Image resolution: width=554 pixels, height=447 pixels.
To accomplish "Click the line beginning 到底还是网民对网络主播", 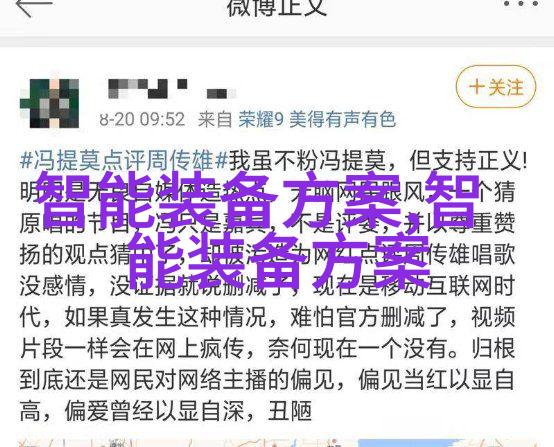I will click(x=267, y=379).
